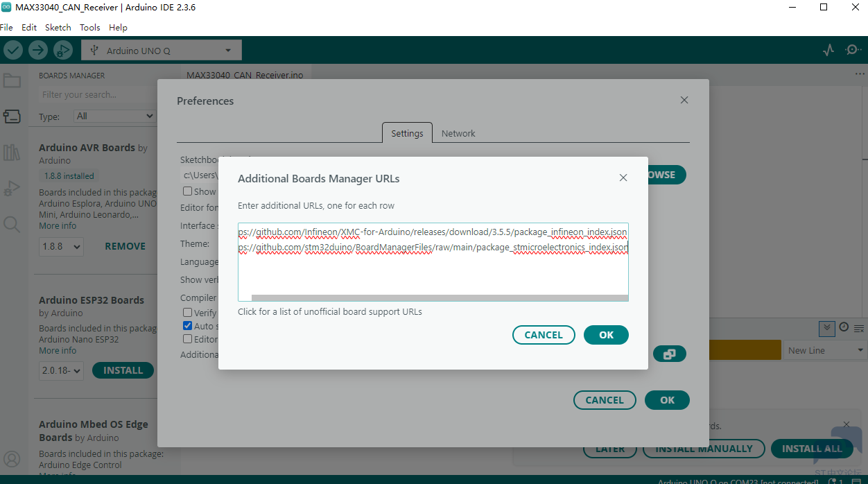Open the Sketch menu

point(58,27)
